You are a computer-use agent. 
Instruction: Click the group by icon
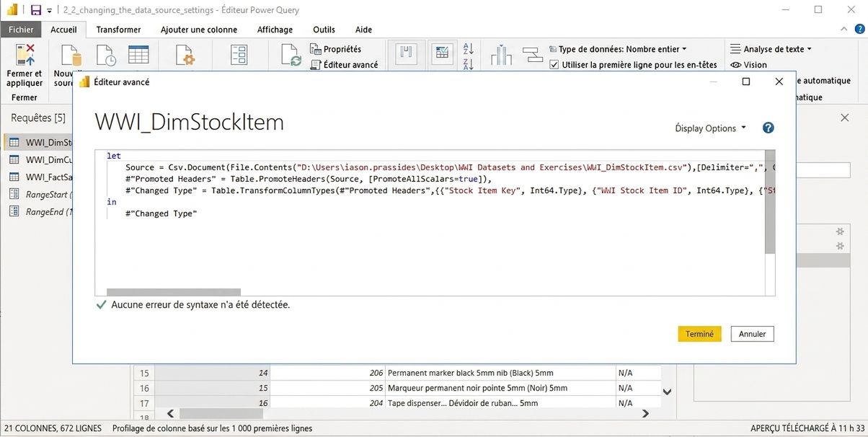532,55
